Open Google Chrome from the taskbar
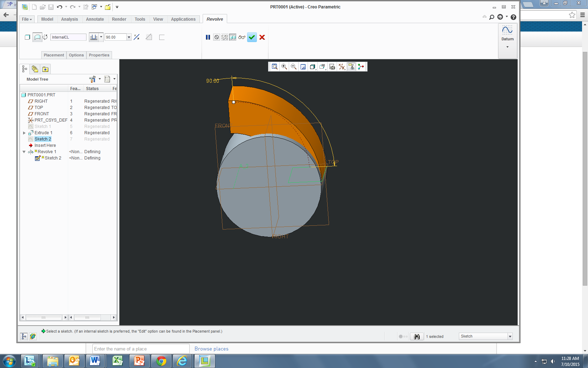This screenshot has width=588, height=368. click(161, 361)
